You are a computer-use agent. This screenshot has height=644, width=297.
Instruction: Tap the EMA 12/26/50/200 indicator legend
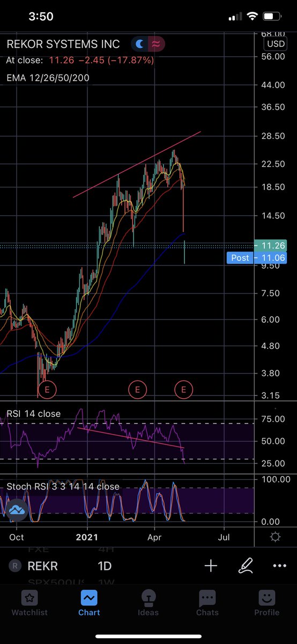pyautogui.click(x=48, y=78)
